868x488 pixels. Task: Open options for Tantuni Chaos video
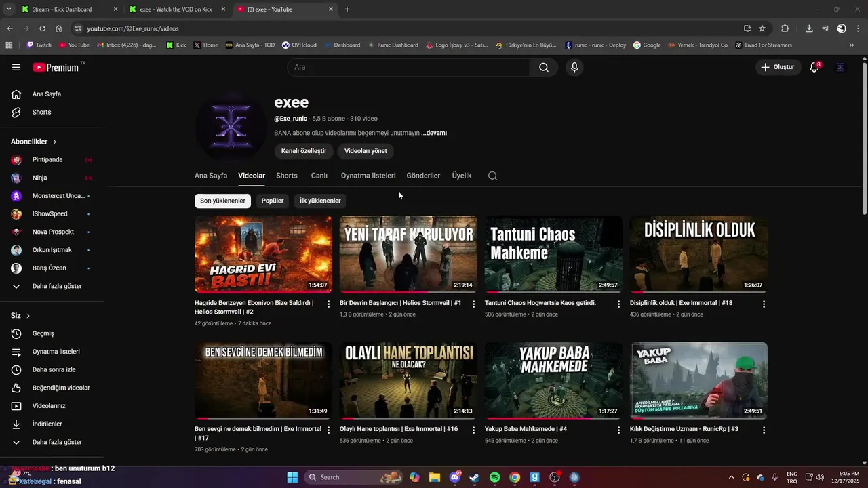[619, 304]
